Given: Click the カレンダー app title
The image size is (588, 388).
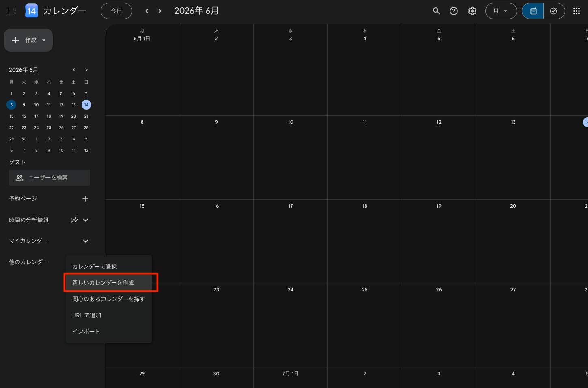Looking at the screenshot, I should 65,11.
